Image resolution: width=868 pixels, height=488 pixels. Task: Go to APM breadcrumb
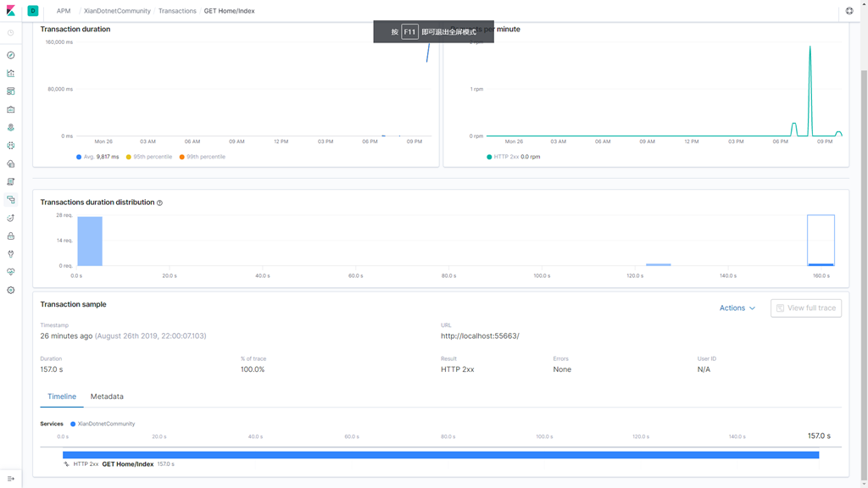tap(64, 10)
